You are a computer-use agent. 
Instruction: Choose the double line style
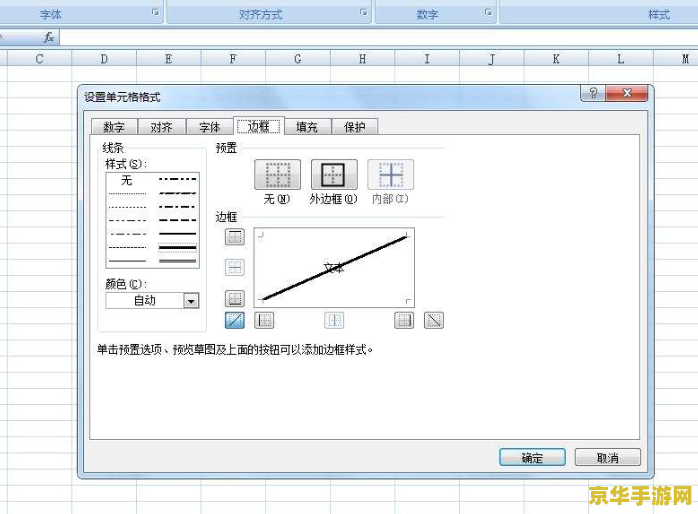178,261
